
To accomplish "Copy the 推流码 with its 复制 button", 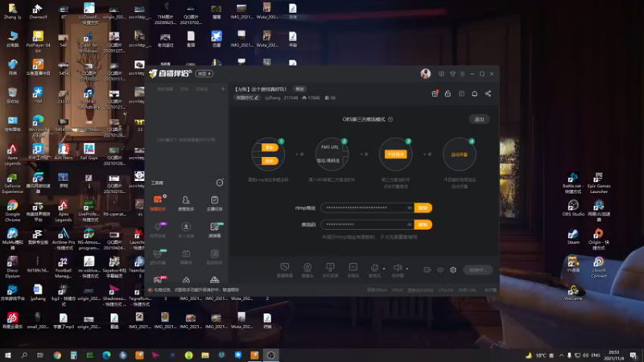I will point(423,224).
